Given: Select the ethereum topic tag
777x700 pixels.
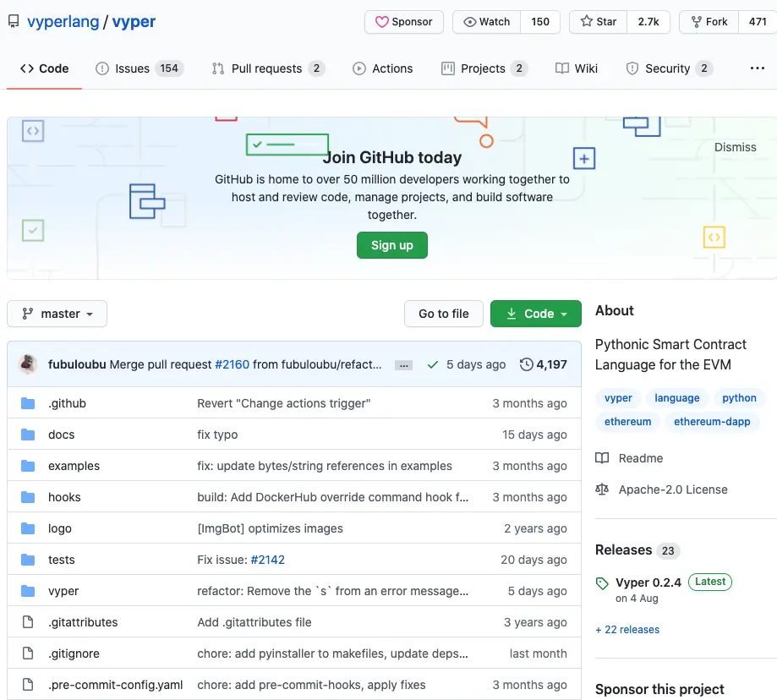Looking at the screenshot, I should tap(628, 422).
